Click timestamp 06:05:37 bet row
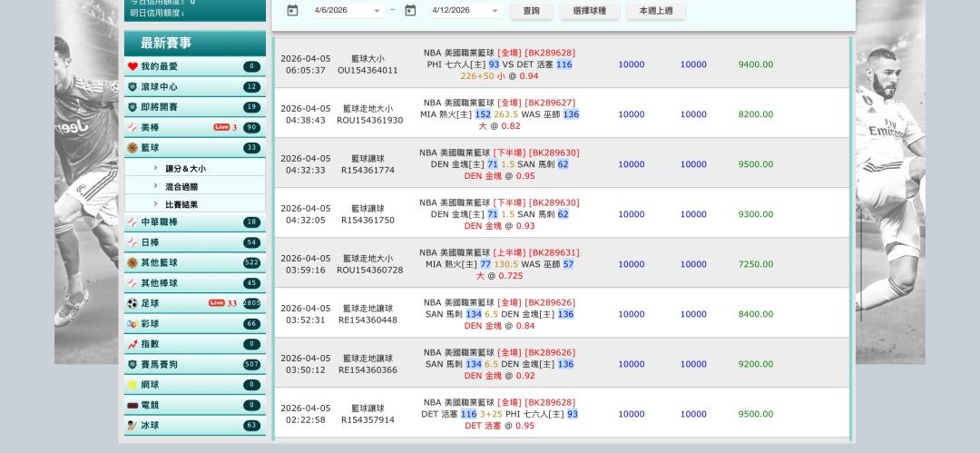The width and height of the screenshot is (980, 453). (306, 70)
